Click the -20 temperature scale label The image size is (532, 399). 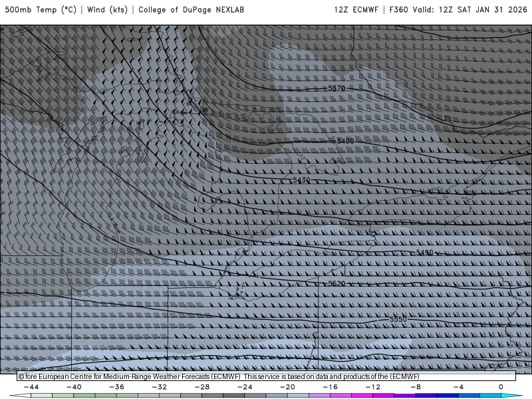(287, 387)
